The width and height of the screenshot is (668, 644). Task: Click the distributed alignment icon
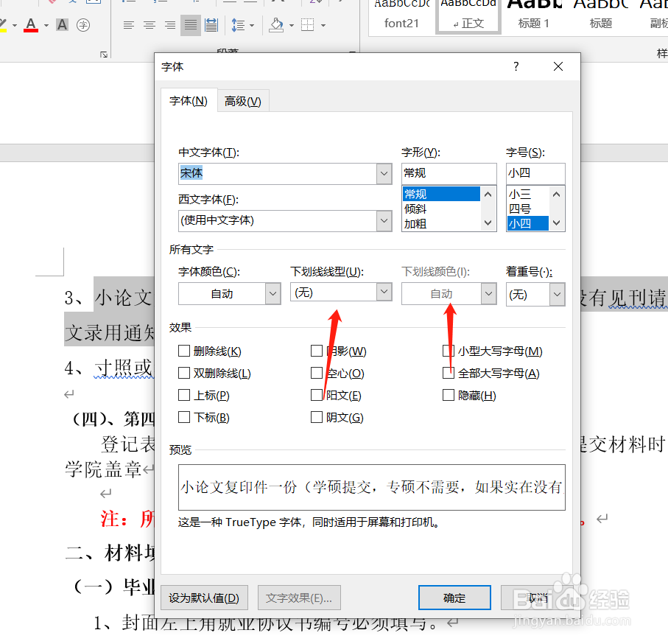(211, 24)
